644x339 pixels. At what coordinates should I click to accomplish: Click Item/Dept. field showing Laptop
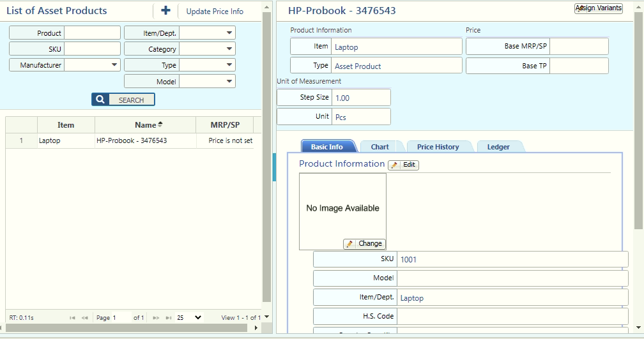tap(512, 298)
